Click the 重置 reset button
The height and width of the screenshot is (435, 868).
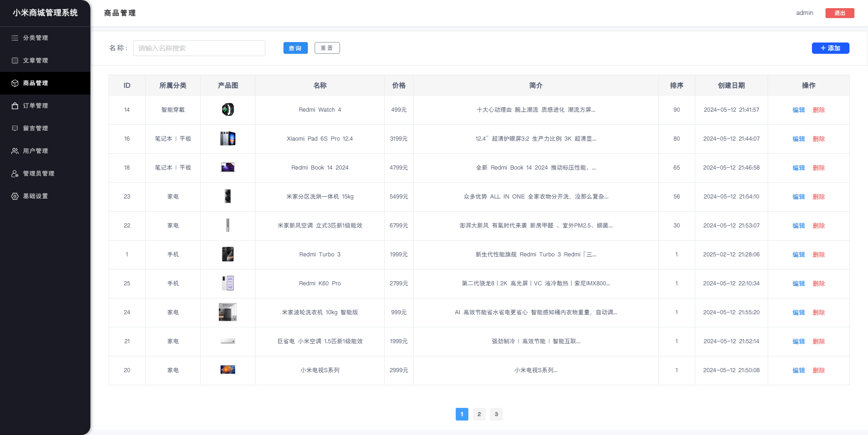[327, 48]
